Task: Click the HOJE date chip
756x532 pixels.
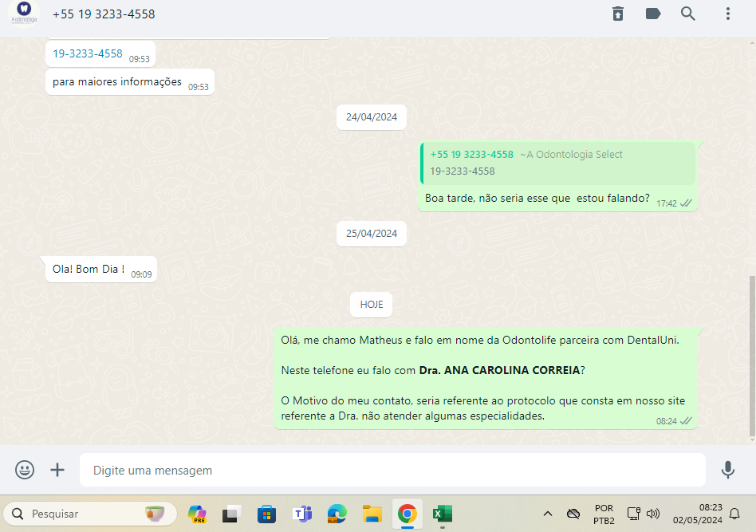Action: (x=372, y=305)
